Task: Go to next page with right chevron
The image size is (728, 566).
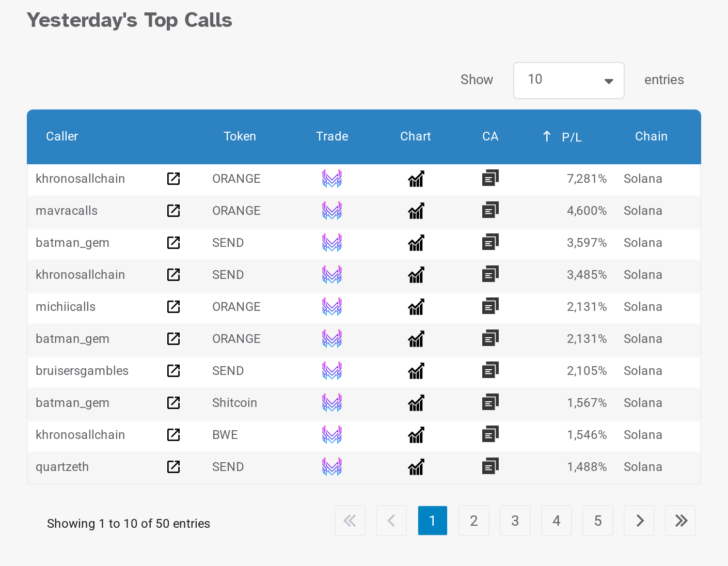Action: click(639, 521)
